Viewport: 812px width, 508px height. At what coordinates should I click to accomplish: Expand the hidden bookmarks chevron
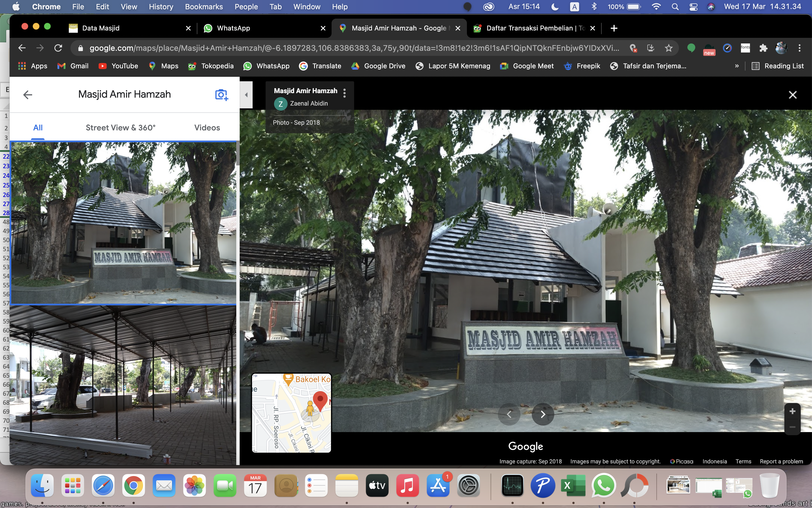[736, 66]
